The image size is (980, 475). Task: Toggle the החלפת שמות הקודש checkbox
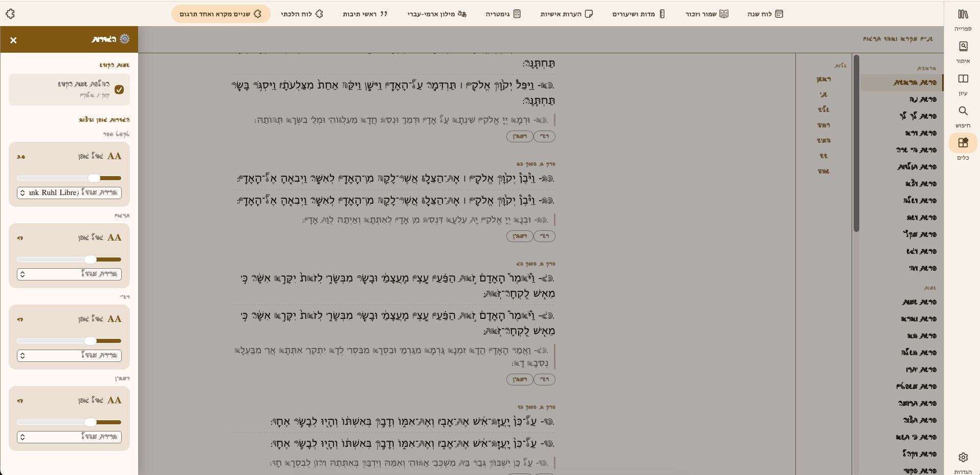[x=119, y=90]
